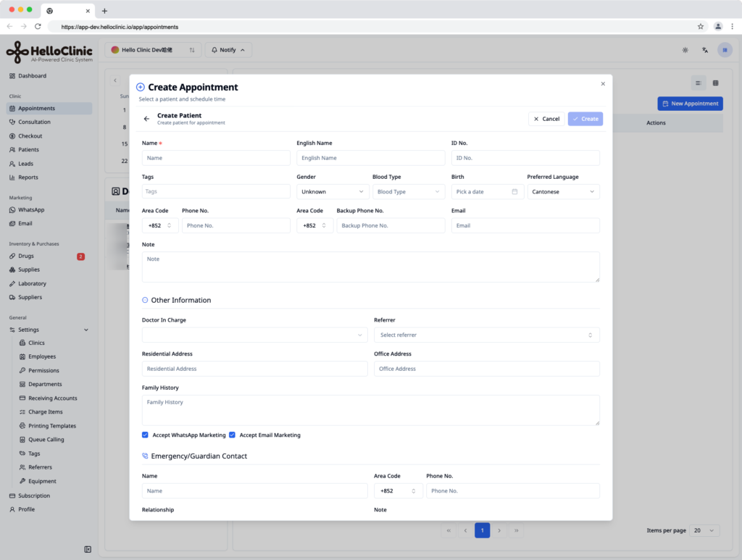Uncheck Accept Email Marketing checkbox
Image resolution: width=742 pixels, height=560 pixels.
pyautogui.click(x=233, y=435)
